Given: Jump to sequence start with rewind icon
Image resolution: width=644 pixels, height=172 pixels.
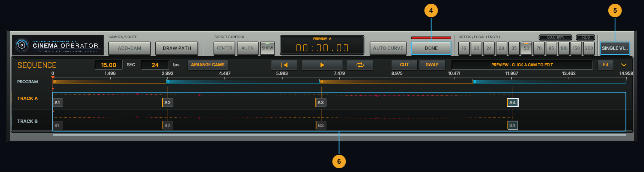Looking at the screenshot, I should point(284,65).
